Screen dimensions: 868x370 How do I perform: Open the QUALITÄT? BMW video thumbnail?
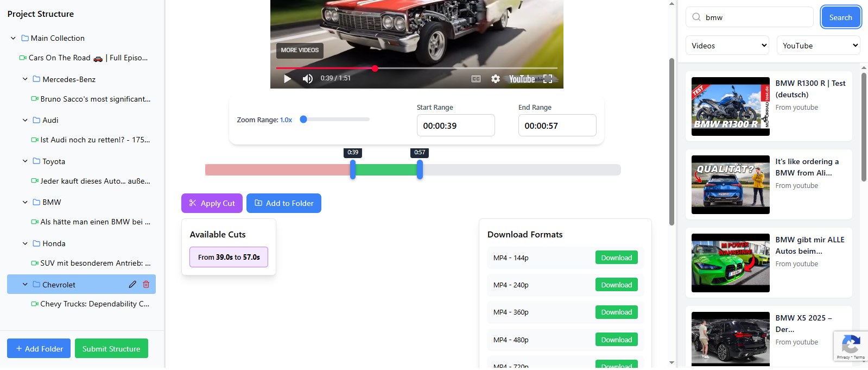coord(730,185)
